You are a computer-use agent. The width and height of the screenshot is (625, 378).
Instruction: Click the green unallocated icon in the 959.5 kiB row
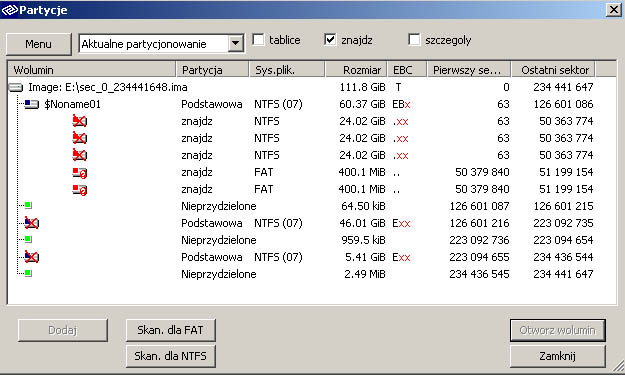tap(28, 239)
